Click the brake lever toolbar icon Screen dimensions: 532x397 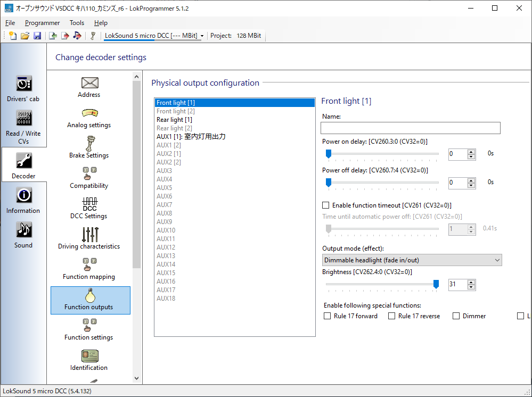pyautogui.click(x=93, y=35)
